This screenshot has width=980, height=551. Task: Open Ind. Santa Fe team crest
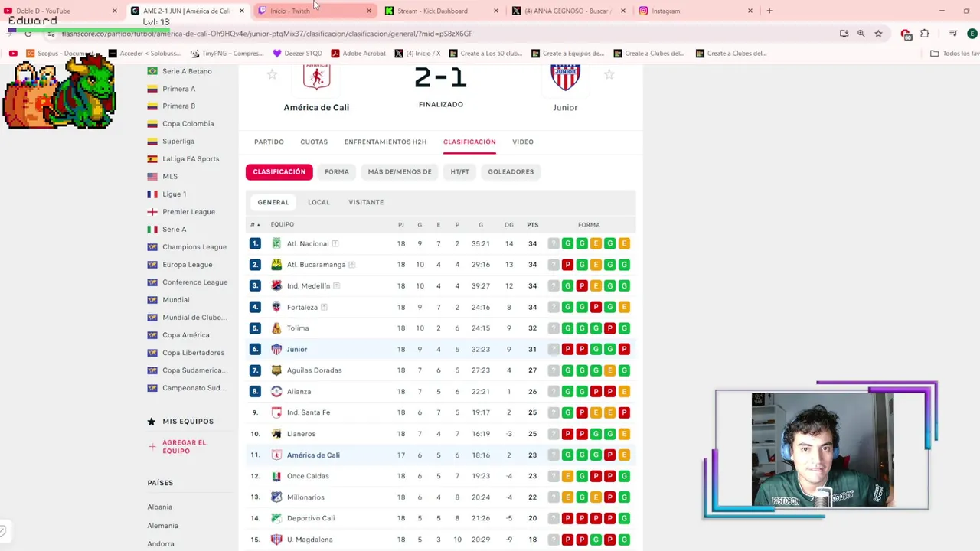tap(276, 412)
